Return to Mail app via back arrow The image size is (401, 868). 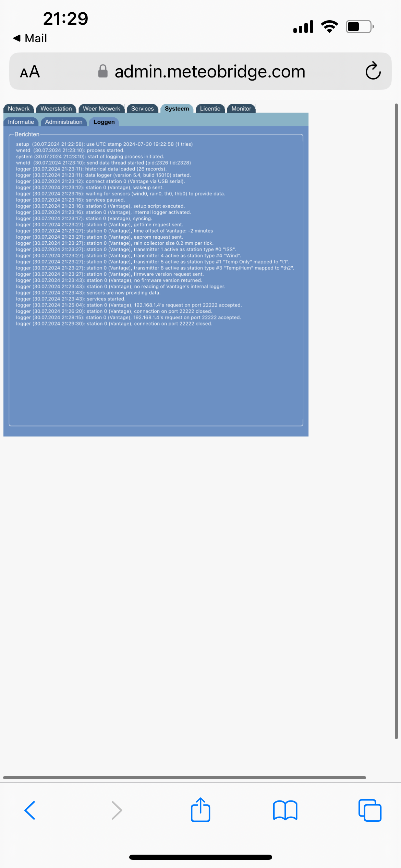30,38
